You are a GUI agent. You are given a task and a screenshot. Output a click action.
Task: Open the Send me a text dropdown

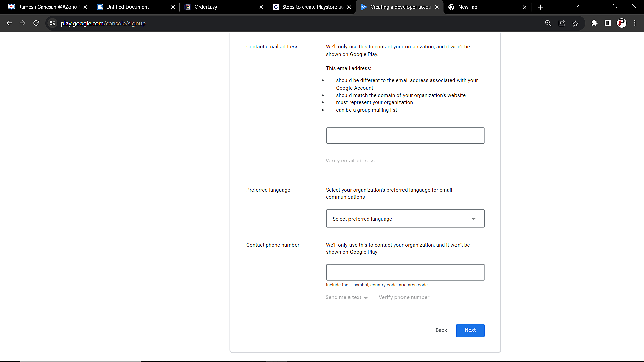pos(346,297)
